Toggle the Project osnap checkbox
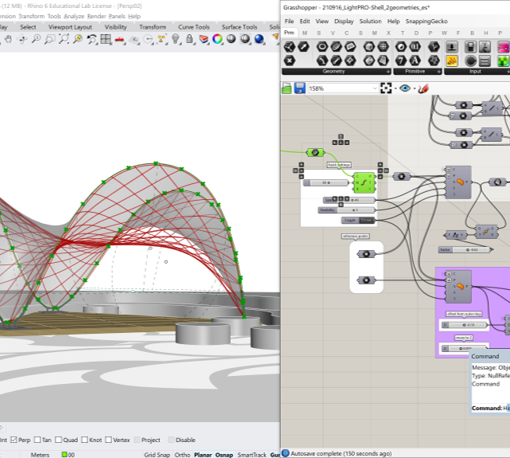The height and width of the screenshot is (458, 510). tap(137, 440)
